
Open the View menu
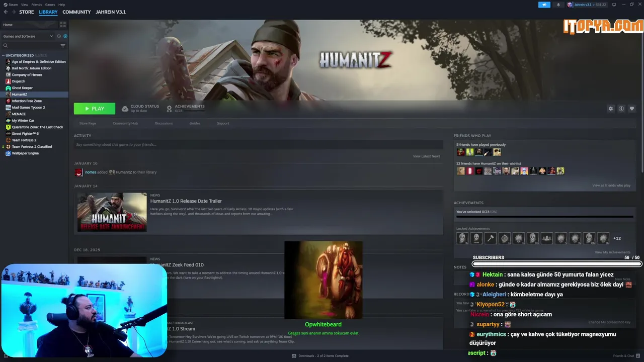25,5
